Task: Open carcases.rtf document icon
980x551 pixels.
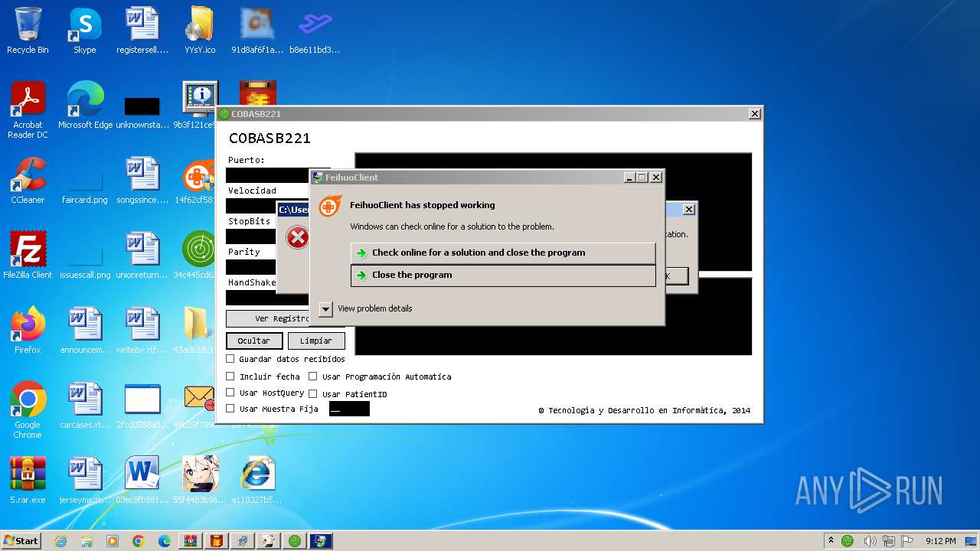Action: [85, 405]
